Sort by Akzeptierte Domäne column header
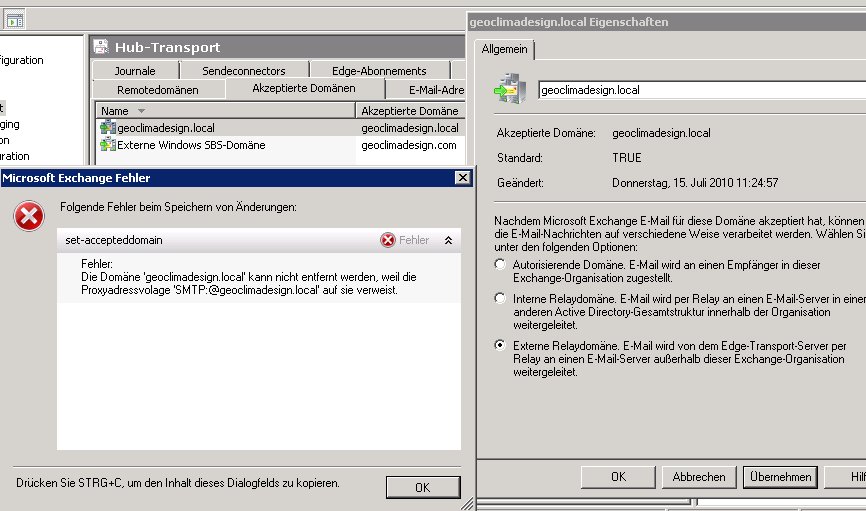 410,111
